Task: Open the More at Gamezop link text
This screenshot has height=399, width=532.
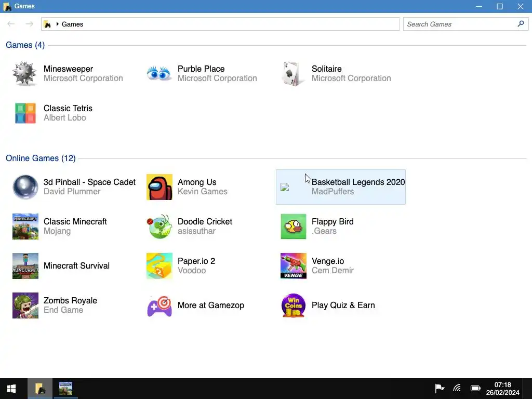Action: (211, 305)
